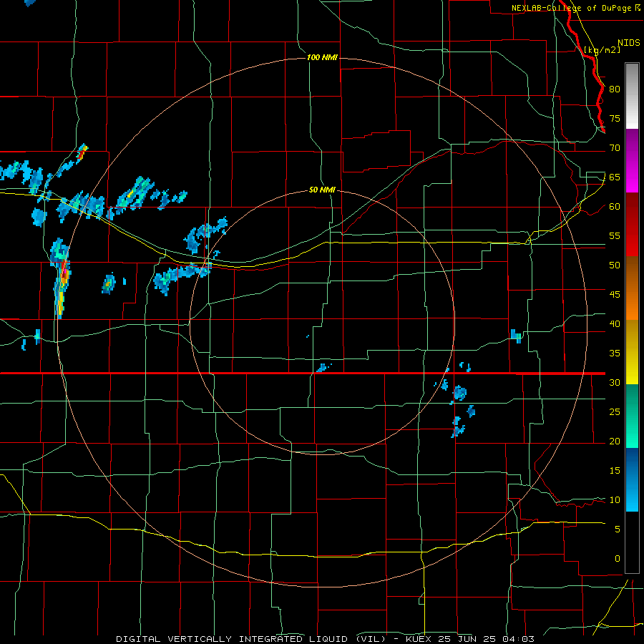The image size is (644, 644).
Task: Click the 5 value on the VIL scale
Action: (618, 529)
